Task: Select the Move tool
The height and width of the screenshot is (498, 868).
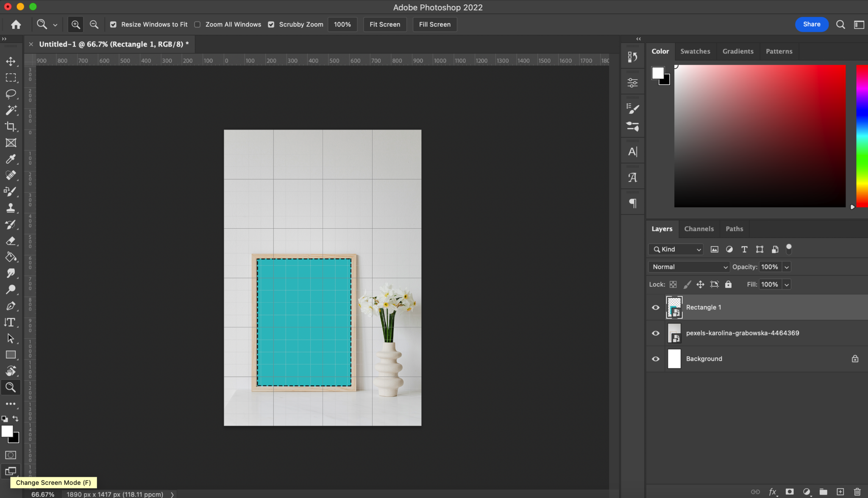Action: [x=11, y=61]
